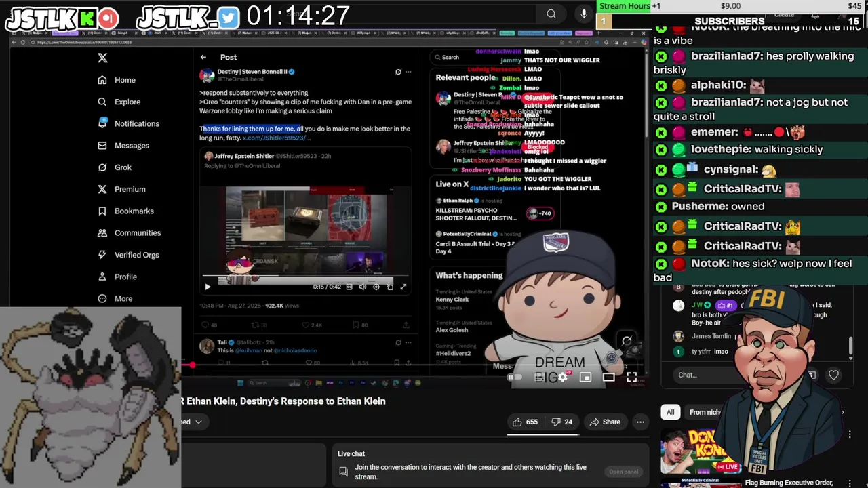Select the All filter chip
This screenshot has height=488, width=868.
(670, 412)
